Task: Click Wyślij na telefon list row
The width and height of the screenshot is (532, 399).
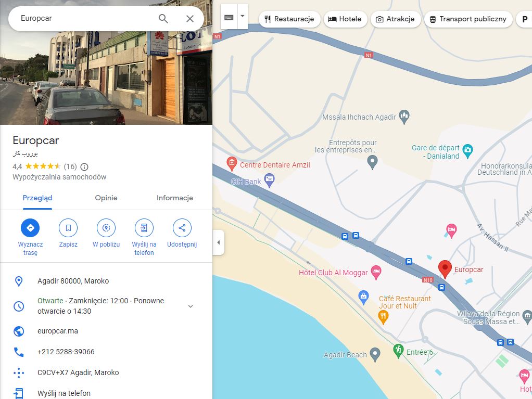Action: click(x=106, y=393)
